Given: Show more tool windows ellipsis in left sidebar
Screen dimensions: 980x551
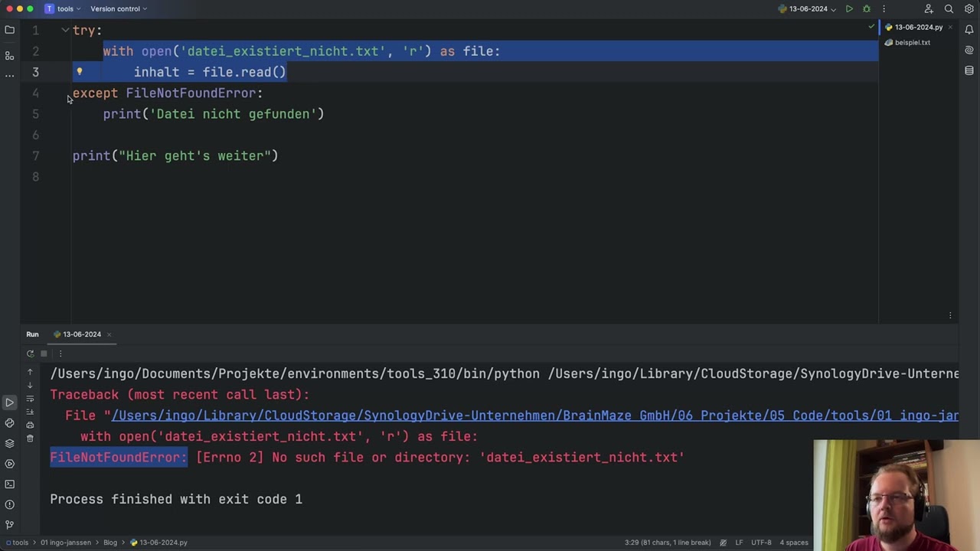Looking at the screenshot, I should coord(9,75).
